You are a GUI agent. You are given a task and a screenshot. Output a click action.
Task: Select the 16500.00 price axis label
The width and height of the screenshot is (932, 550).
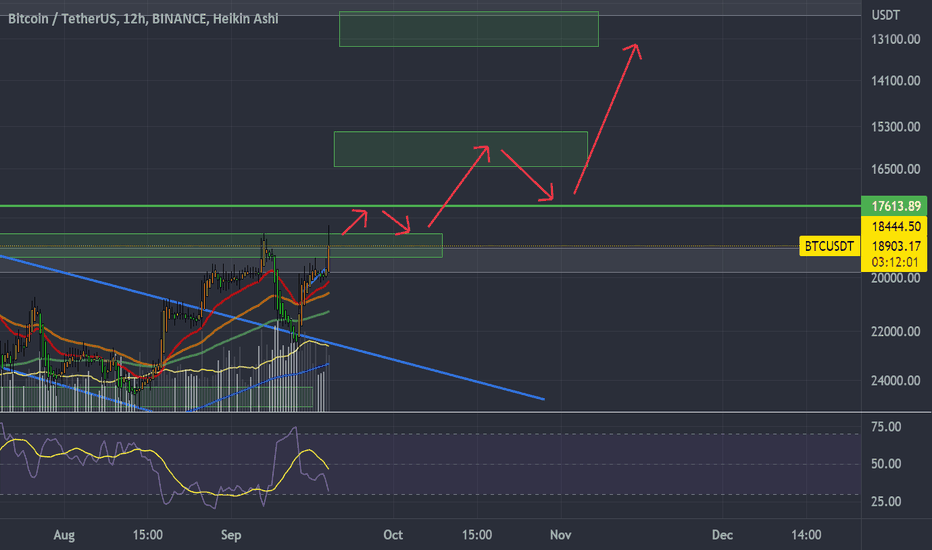[895, 169]
